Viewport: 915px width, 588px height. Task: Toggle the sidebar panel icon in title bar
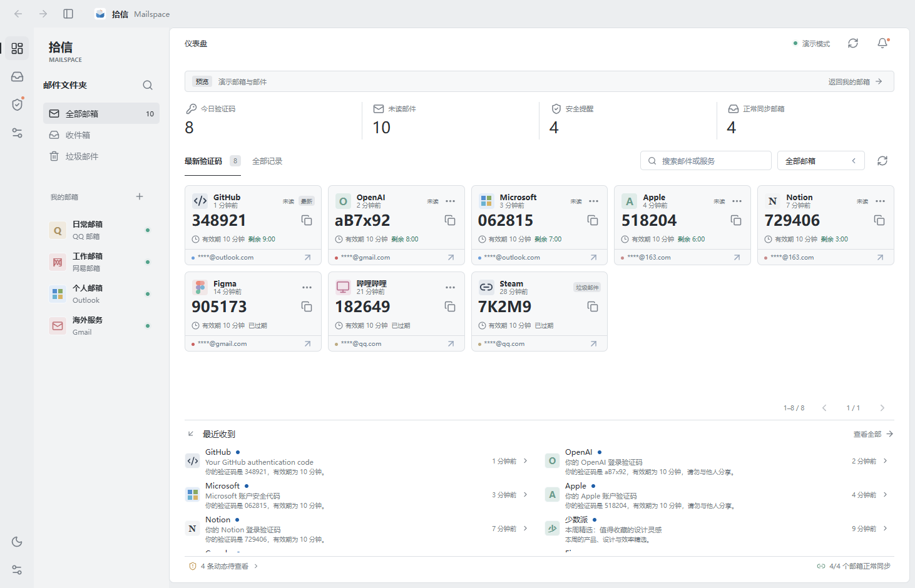click(x=68, y=14)
